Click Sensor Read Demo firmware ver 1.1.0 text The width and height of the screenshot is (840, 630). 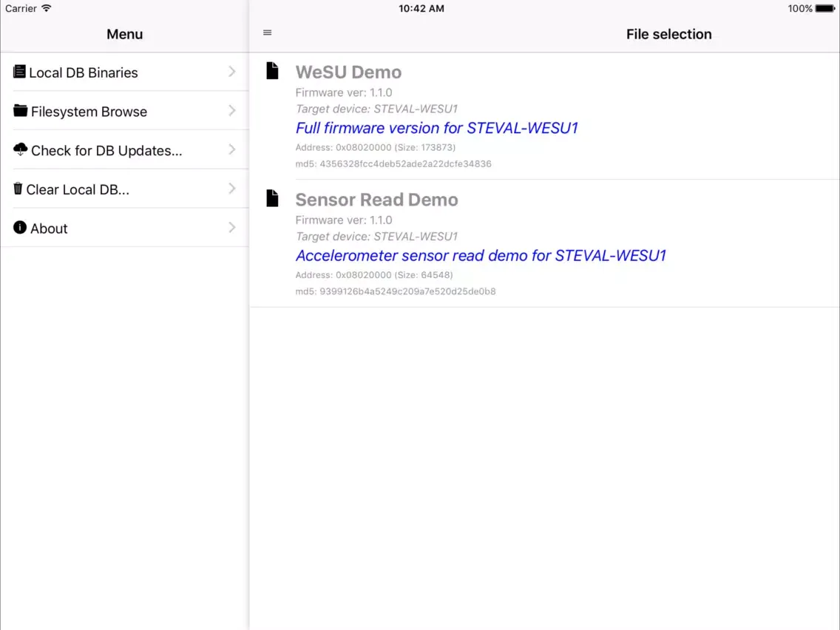[343, 220]
